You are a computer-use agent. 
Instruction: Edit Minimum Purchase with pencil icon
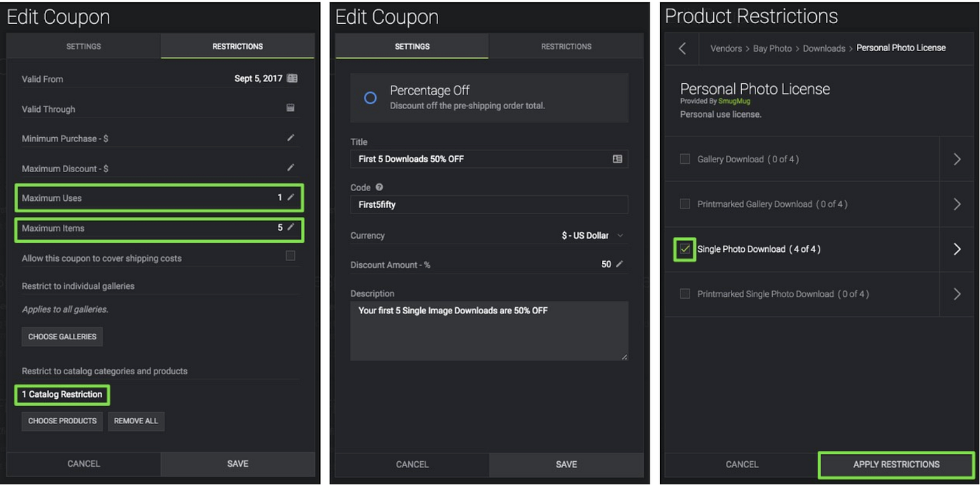290,138
